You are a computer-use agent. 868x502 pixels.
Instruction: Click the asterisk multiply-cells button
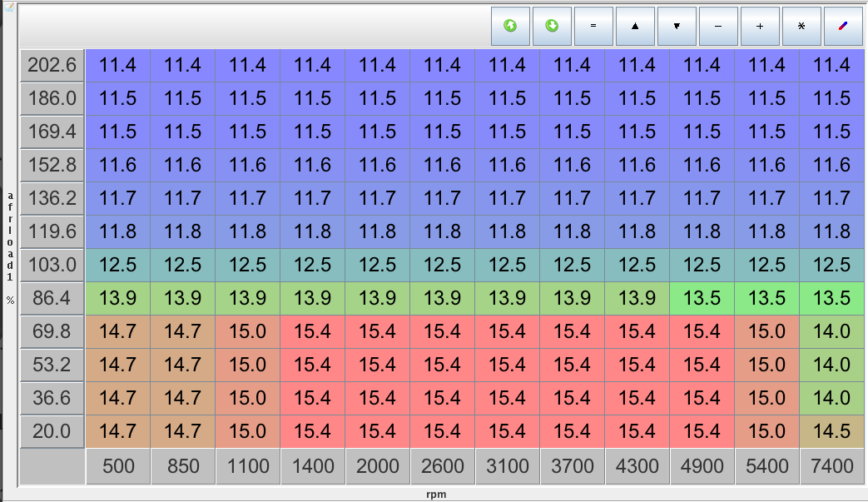(801, 26)
